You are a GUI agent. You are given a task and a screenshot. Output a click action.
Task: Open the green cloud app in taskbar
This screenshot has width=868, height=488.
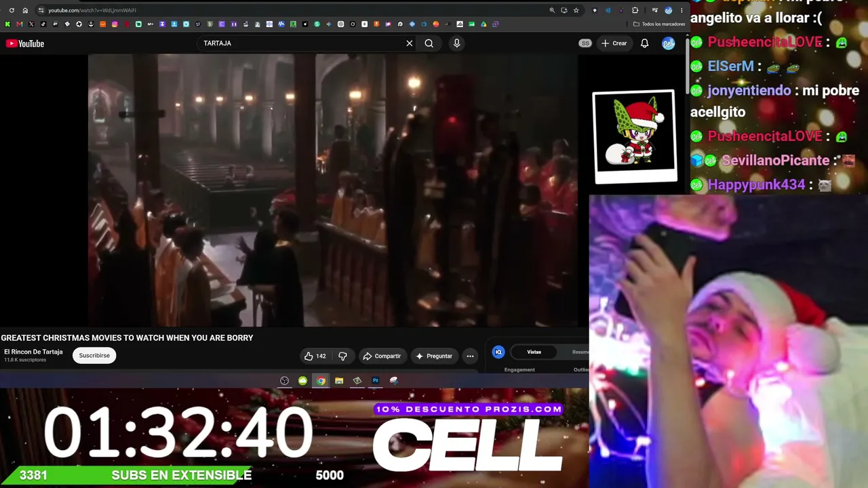(x=302, y=381)
